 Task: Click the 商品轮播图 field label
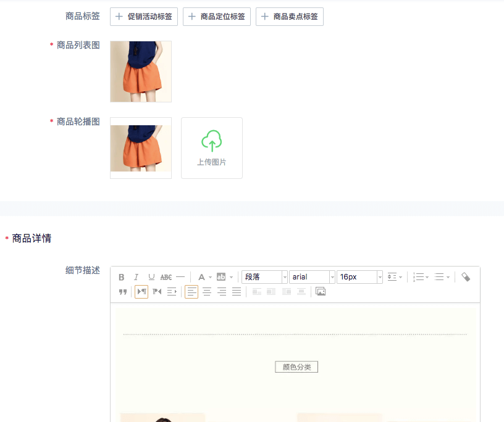coord(78,122)
